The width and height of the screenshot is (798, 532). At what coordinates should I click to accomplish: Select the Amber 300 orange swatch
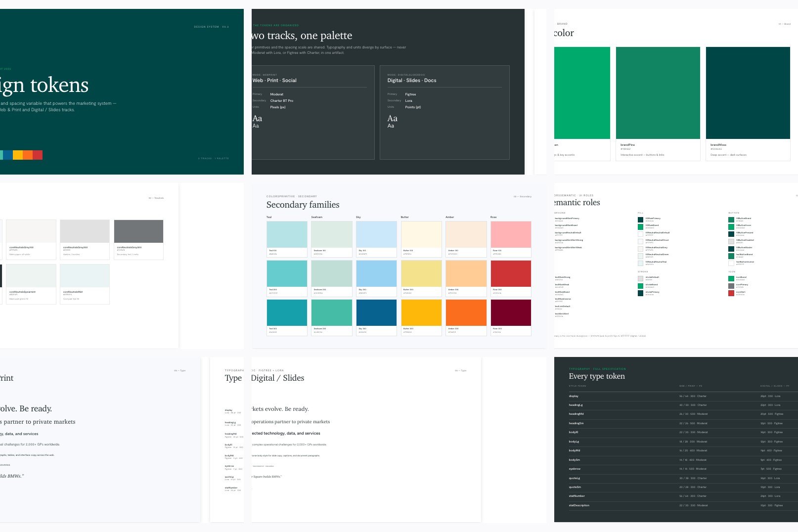click(466, 312)
